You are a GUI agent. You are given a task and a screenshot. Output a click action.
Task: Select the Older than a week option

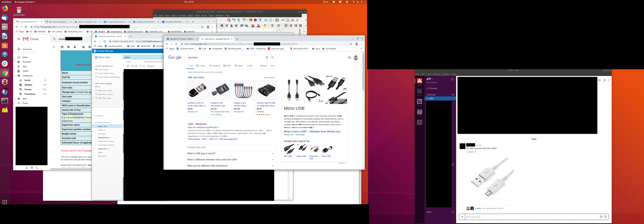click(x=96, y=90)
